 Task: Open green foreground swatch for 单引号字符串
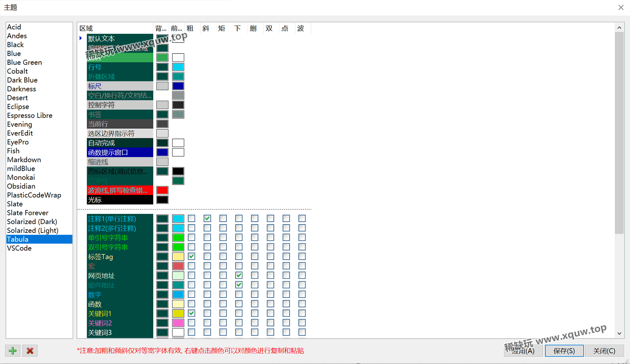(178, 237)
